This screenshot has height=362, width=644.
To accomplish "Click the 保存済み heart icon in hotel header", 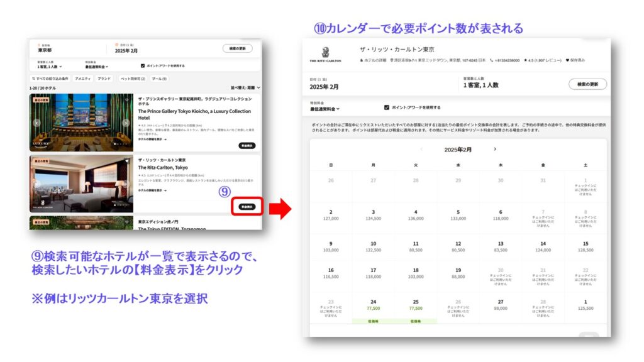I will coord(567,60).
